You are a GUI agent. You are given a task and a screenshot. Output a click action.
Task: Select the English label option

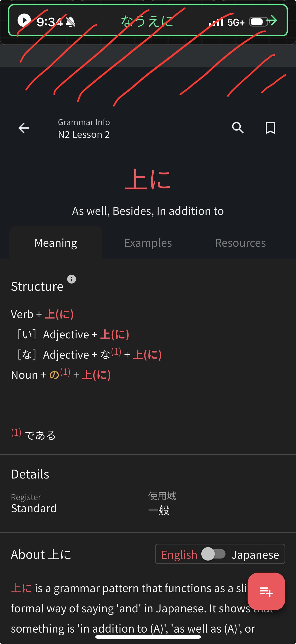[179, 554]
